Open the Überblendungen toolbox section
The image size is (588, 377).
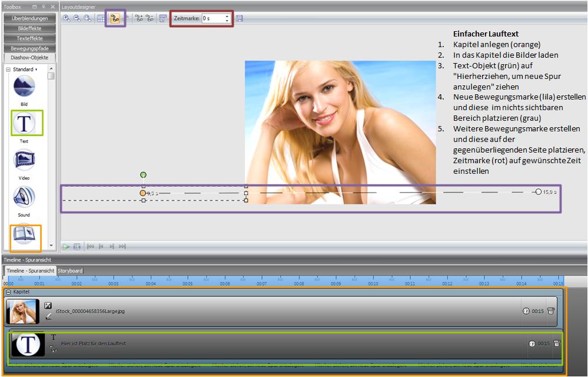[29, 18]
